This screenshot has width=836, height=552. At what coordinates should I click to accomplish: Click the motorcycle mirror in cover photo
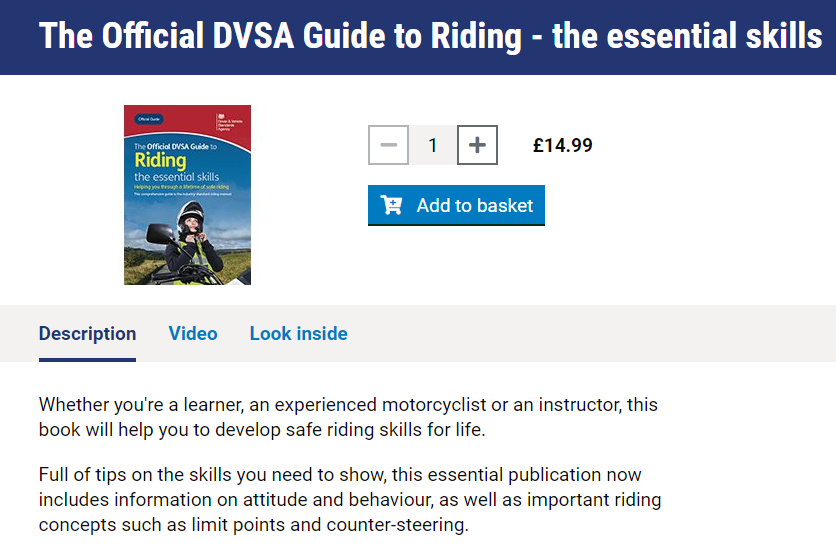pyautogui.click(x=159, y=234)
